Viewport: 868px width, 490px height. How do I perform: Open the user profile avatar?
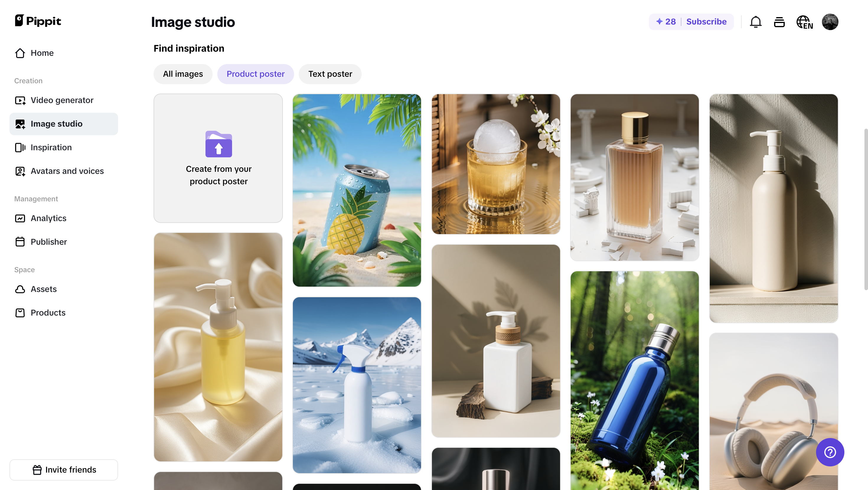[x=830, y=22]
